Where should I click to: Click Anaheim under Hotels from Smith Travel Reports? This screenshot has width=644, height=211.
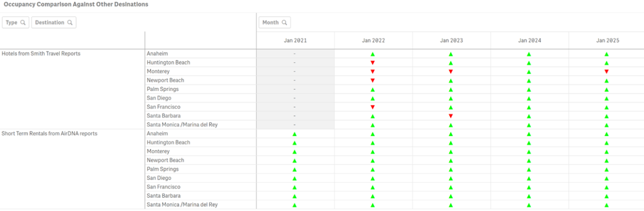point(157,54)
